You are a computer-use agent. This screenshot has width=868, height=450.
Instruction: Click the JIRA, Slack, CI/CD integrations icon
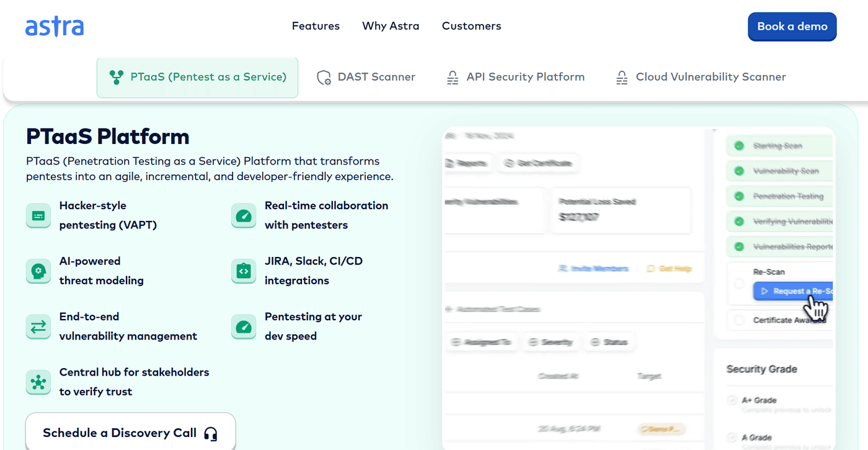244,271
